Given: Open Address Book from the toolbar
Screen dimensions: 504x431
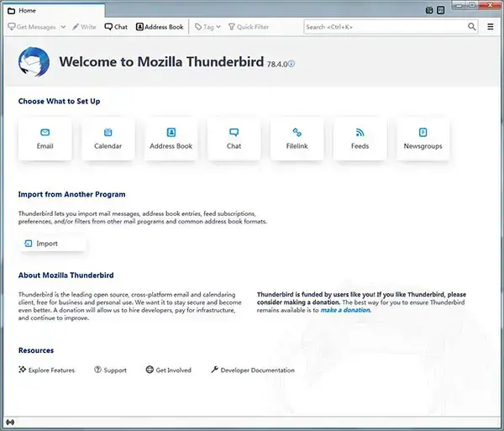Looking at the screenshot, I should coord(160,27).
